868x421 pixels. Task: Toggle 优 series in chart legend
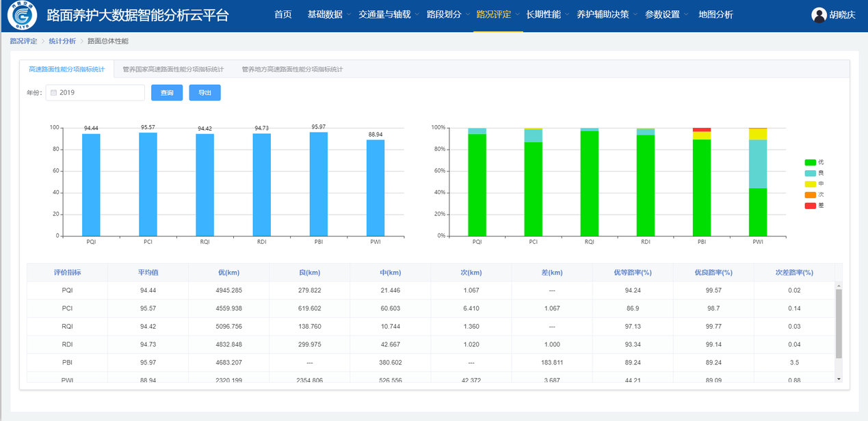pos(814,162)
